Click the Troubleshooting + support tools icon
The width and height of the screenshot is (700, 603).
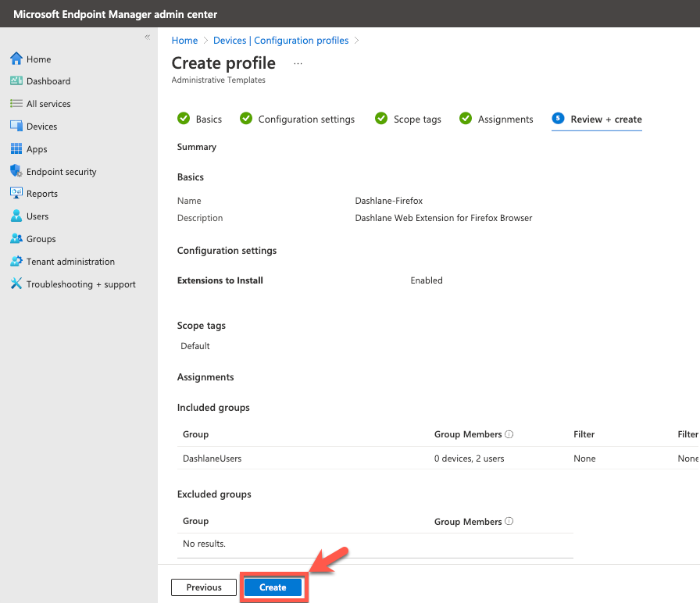coord(16,284)
